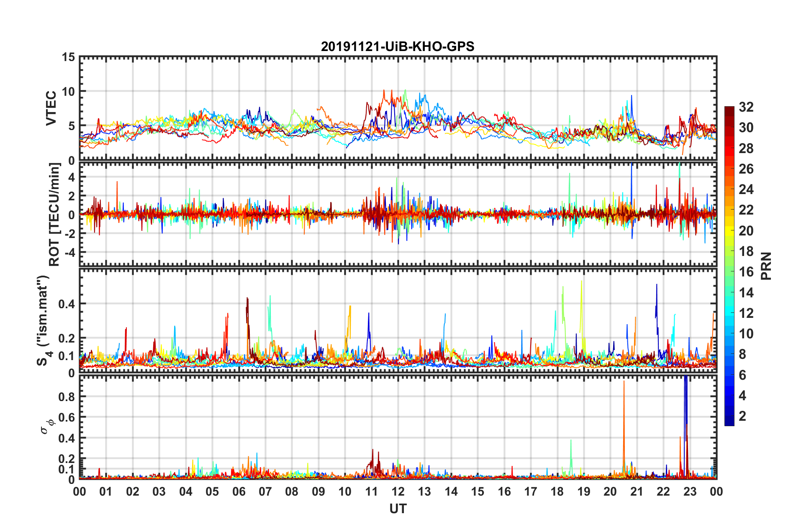Click colorbar tick label 14
Image resolution: width=796 pixels, height=532 pixels.
[746, 293]
